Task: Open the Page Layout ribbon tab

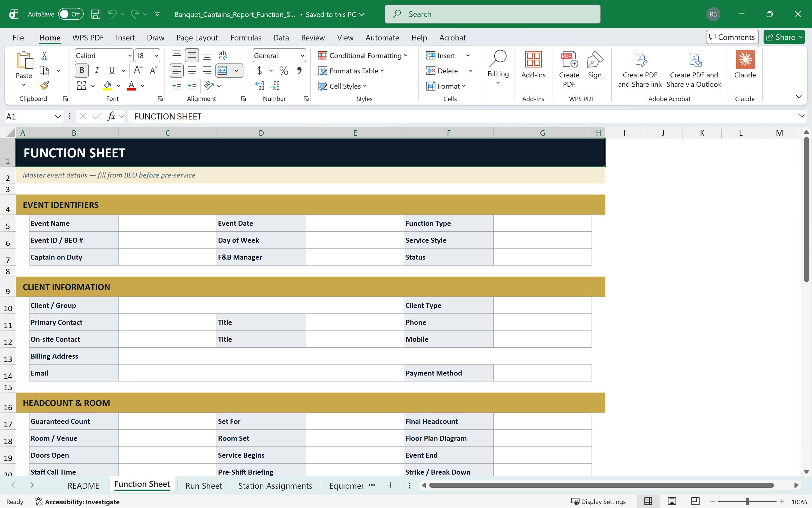Action: pyautogui.click(x=197, y=38)
